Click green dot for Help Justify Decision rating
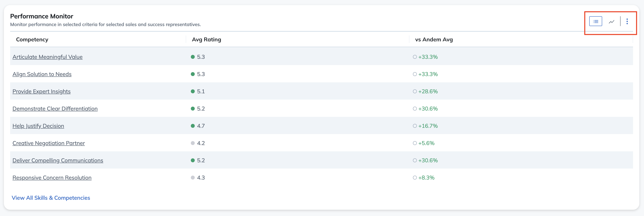This screenshot has height=216, width=644. tap(193, 126)
